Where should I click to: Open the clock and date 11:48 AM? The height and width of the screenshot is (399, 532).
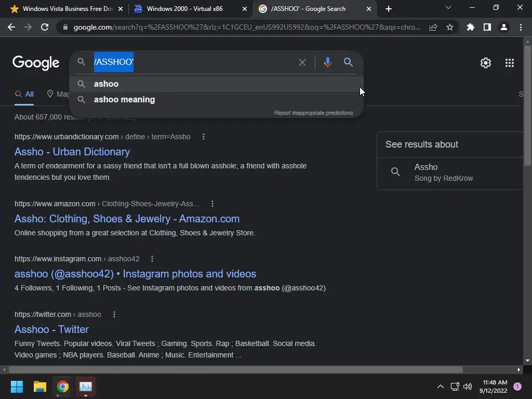pyautogui.click(x=493, y=387)
